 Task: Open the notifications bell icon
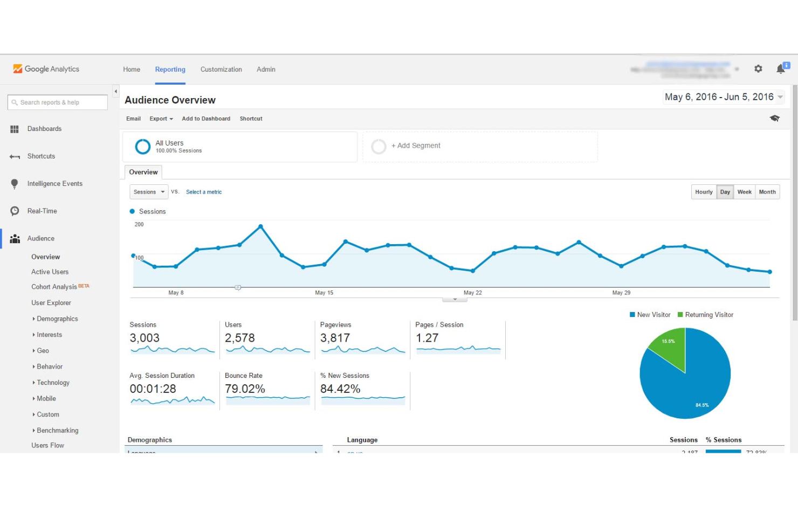pos(782,68)
